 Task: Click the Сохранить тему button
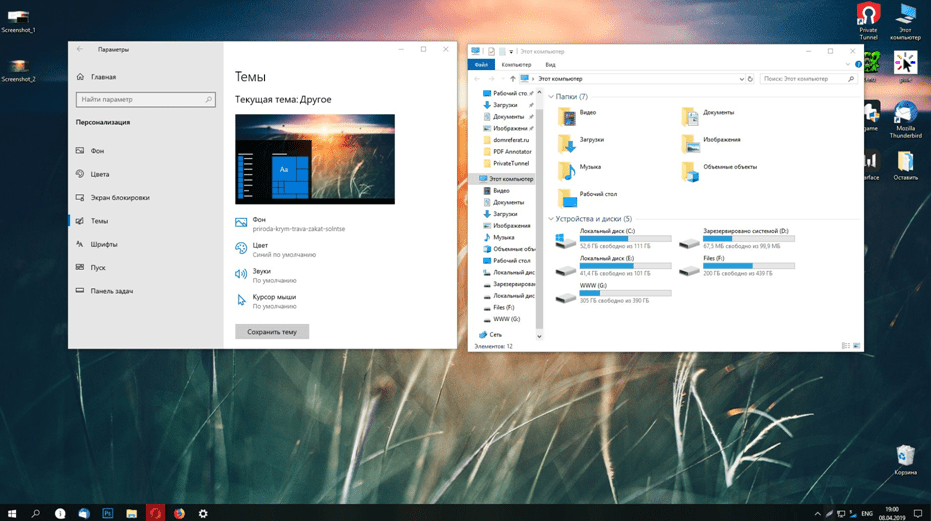click(272, 332)
